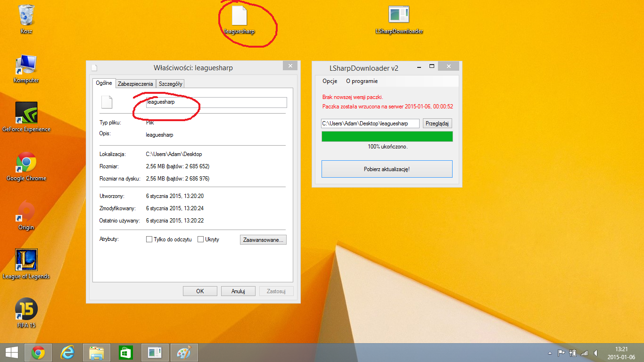Maximize the LSharpDownloader v2 window
This screenshot has width=644, height=362.
432,66
